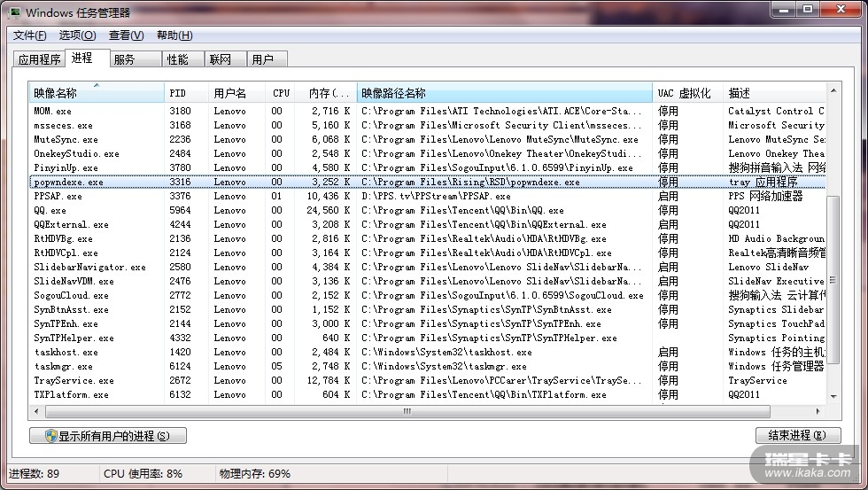This screenshot has height=490, width=868.
Task: Minimize the Task Manager window
Action: pos(784,10)
